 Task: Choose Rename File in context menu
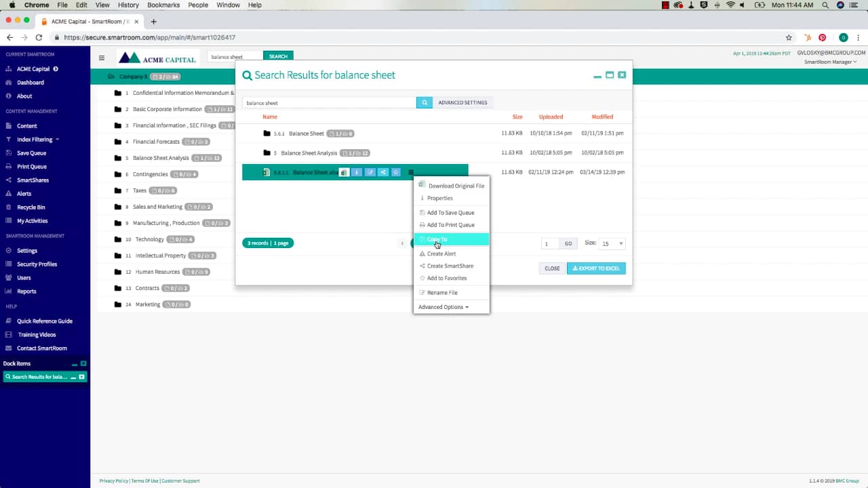[452, 293]
